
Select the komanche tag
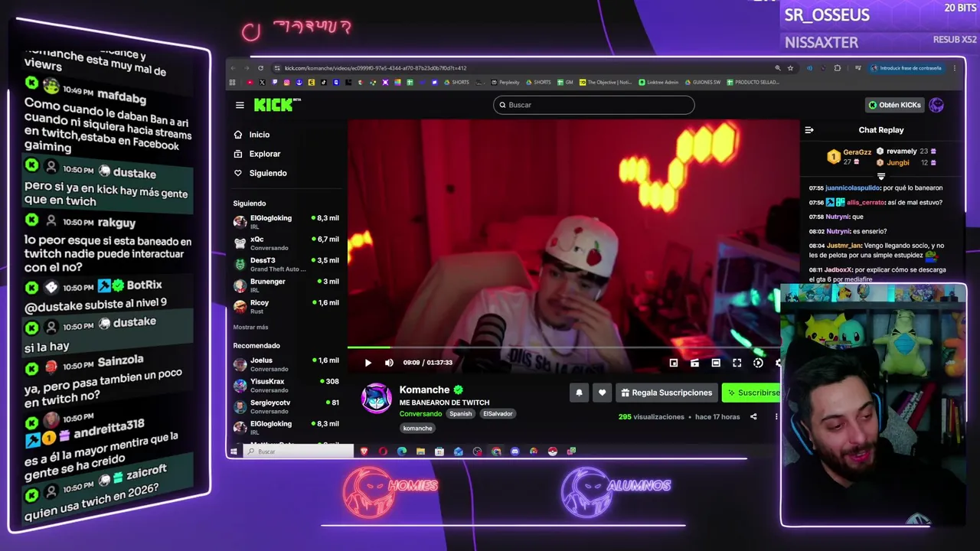(417, 429)
